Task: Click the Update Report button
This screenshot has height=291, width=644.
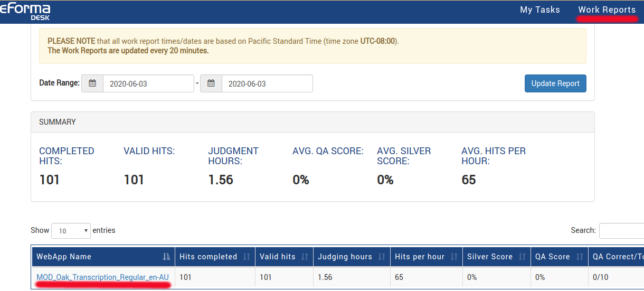Action: (x=555, y=83)
